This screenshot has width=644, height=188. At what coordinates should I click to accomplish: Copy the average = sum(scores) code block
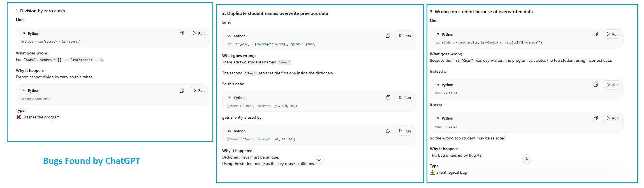click(x=182, y=33)
